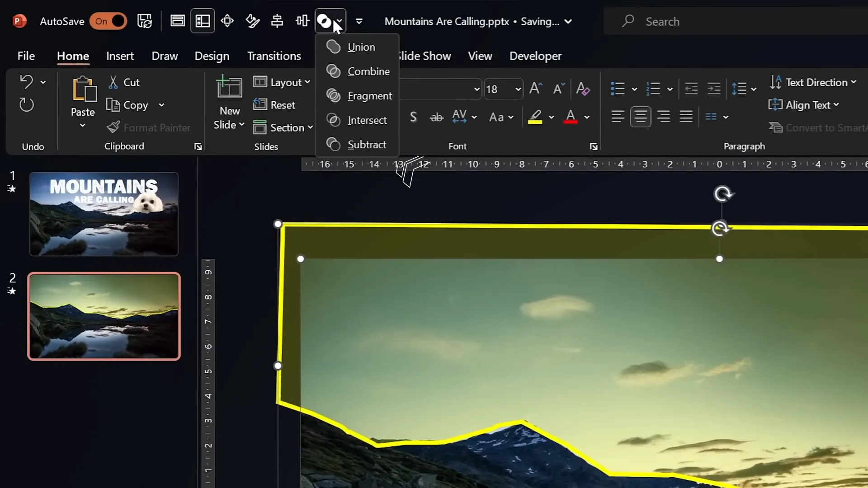This screenshot has height=488, width=868.
Task: Select Subtract from the open menu
Action: pyautogui.click(x=367, y=144)
